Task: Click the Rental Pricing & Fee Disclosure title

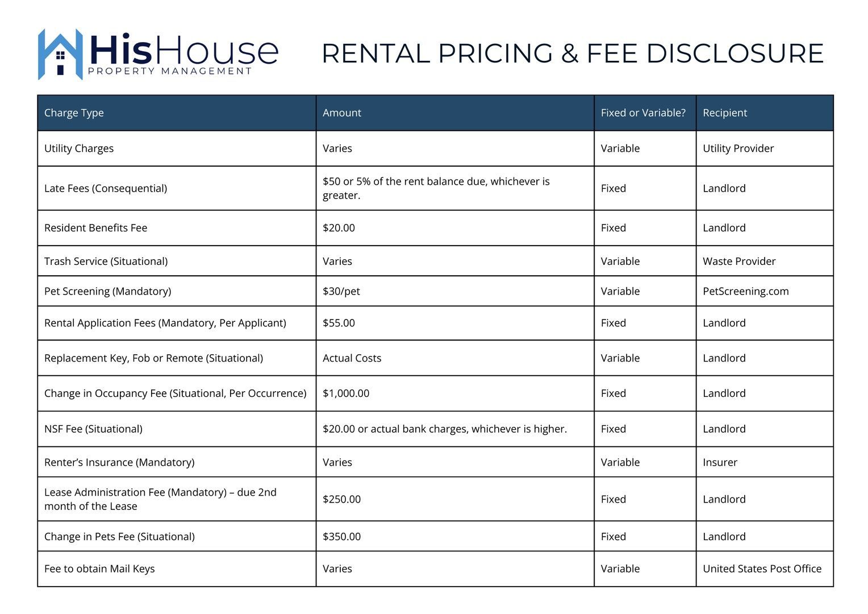Action: point(572,53)
